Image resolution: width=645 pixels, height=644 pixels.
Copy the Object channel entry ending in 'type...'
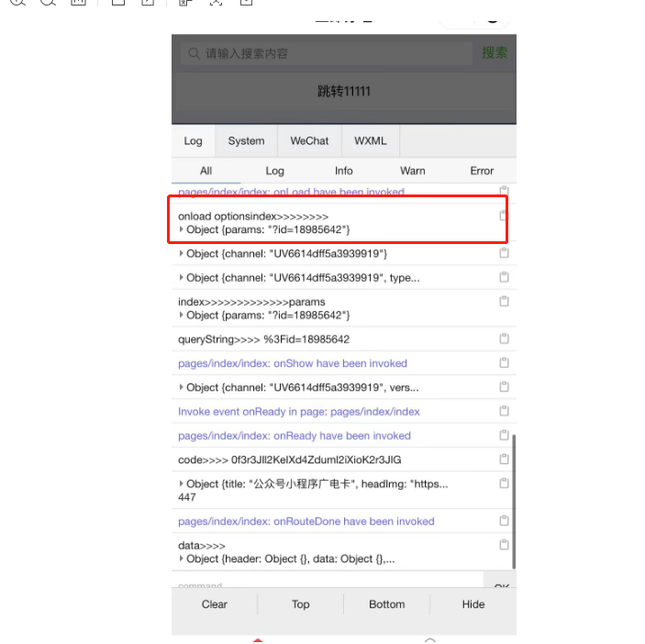[504, 277]
